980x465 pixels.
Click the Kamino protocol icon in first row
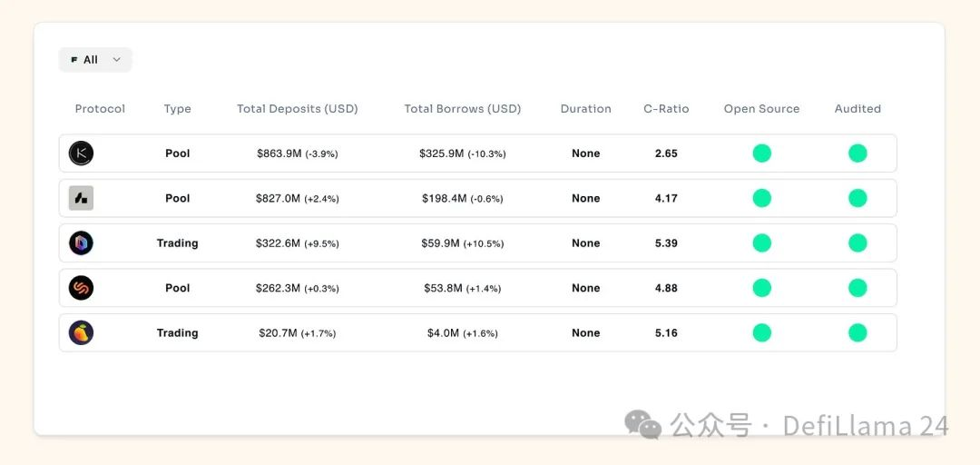[82, 153]
